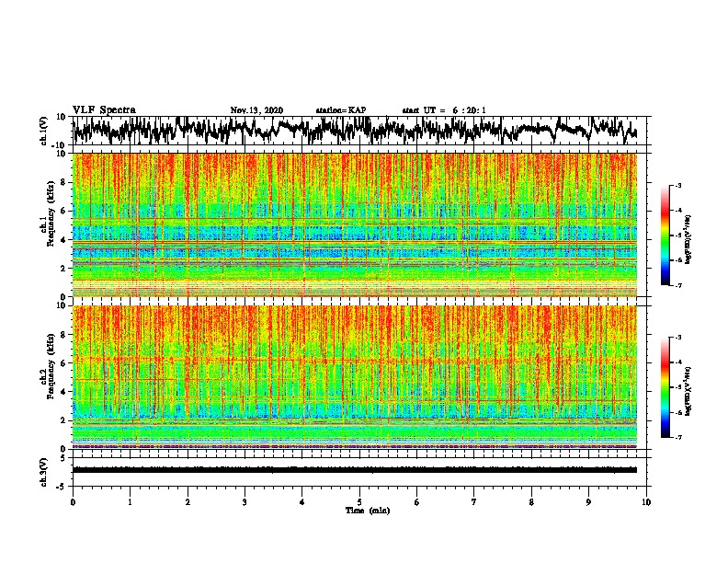Click the '-3' label on ch.1 colorbar
This screenshot has width=728, height=563.
click(x=678, y=186)
